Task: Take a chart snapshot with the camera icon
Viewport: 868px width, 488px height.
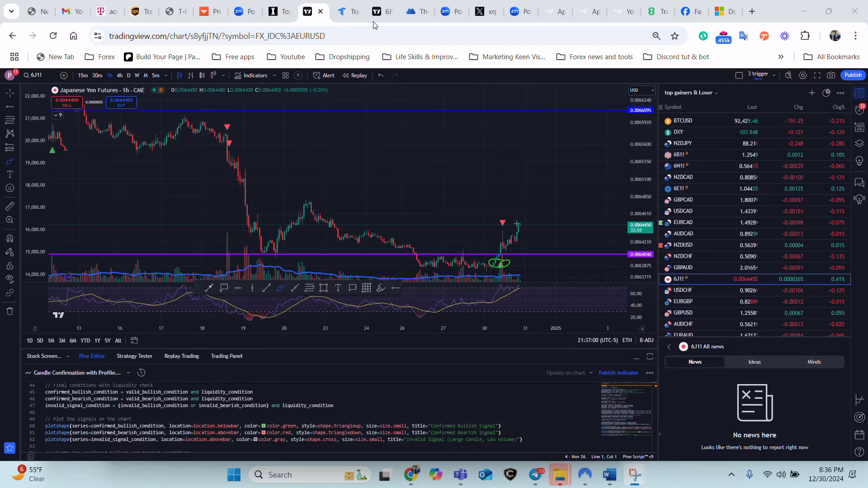Action: coord(831,75)
